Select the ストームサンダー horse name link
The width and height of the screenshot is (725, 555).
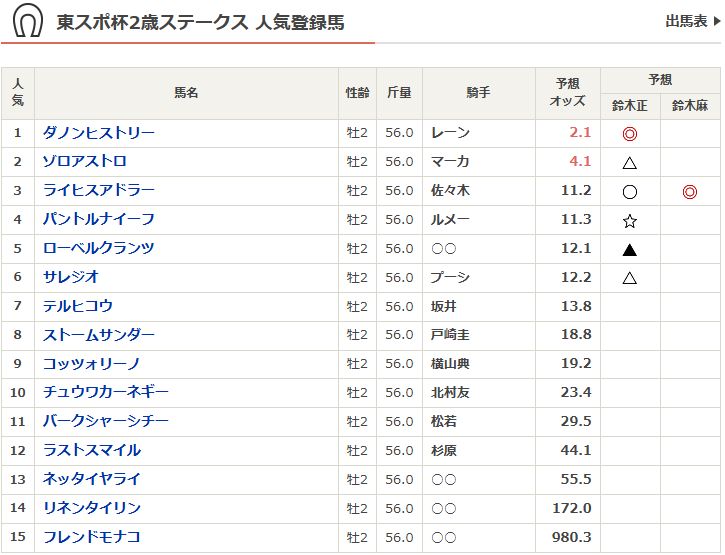[x=98, y=335]
